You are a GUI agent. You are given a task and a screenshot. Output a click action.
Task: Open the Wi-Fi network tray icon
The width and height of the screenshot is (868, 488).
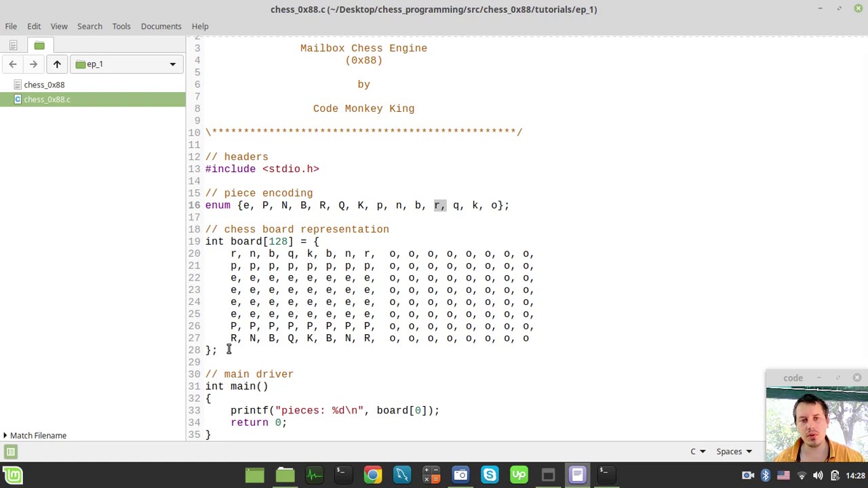801,476
